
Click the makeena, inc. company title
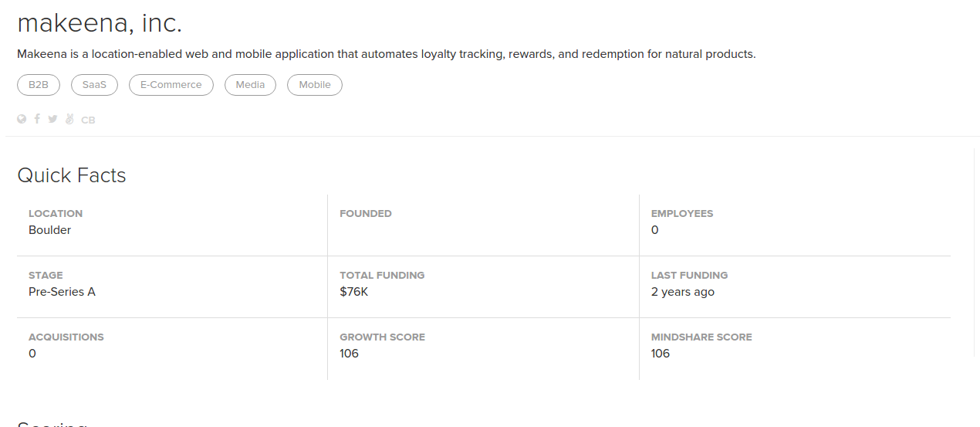[100, 23]
